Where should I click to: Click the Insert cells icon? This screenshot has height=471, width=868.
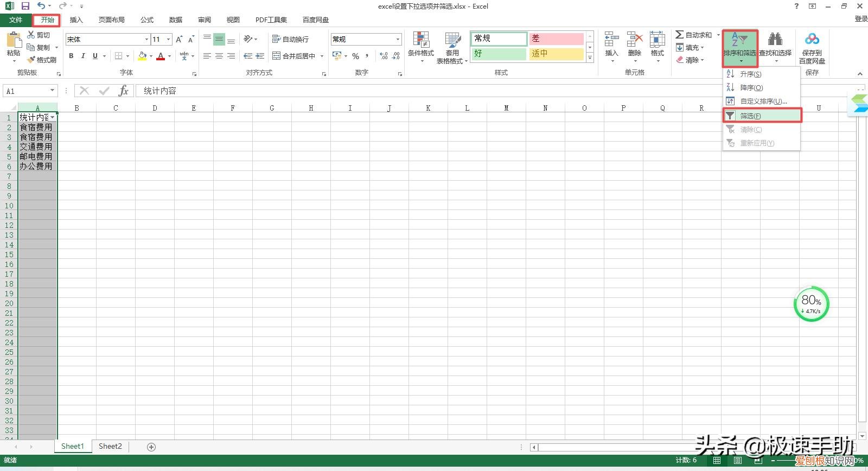click(611, 40)
